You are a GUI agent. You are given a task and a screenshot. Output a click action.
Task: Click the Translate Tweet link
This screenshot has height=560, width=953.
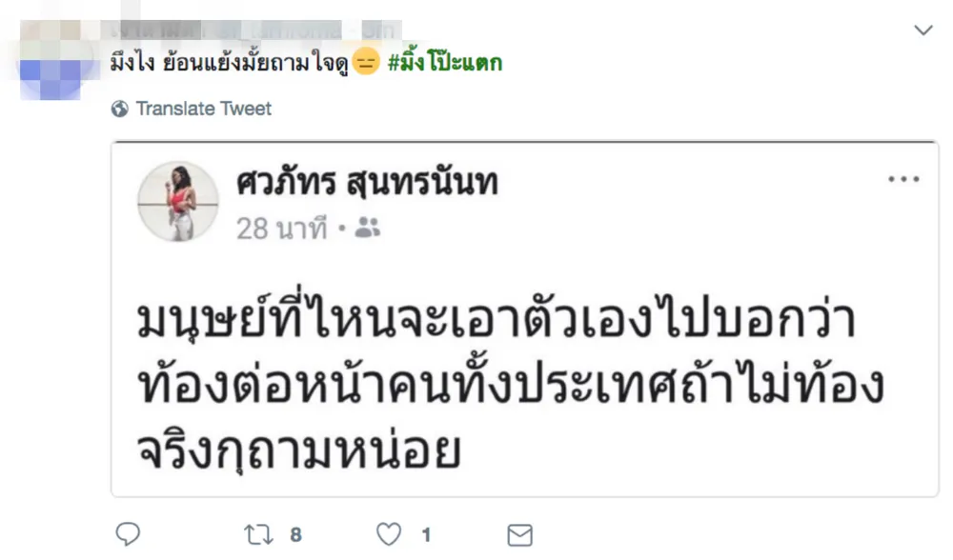[204, 109]
